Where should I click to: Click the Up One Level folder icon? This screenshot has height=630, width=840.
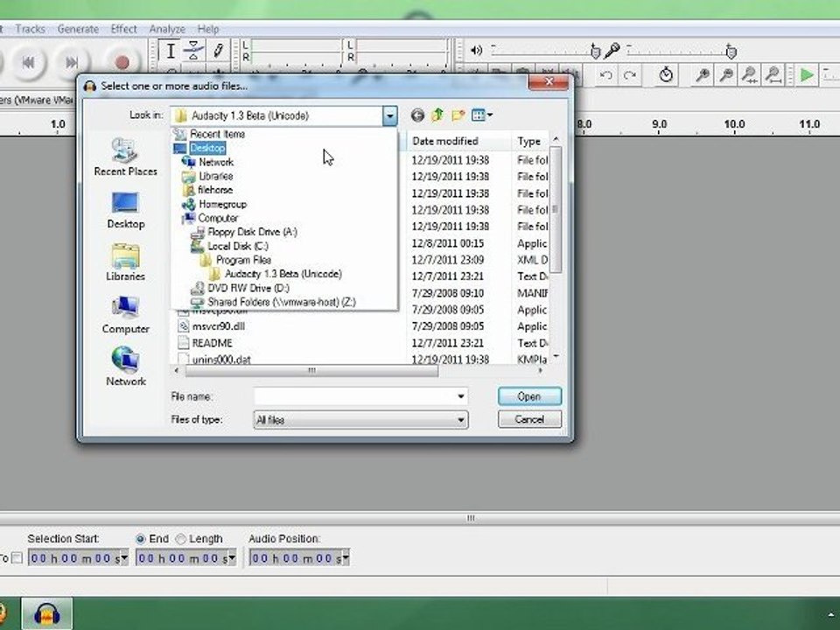pyautogui.click(x=437, y=115)
